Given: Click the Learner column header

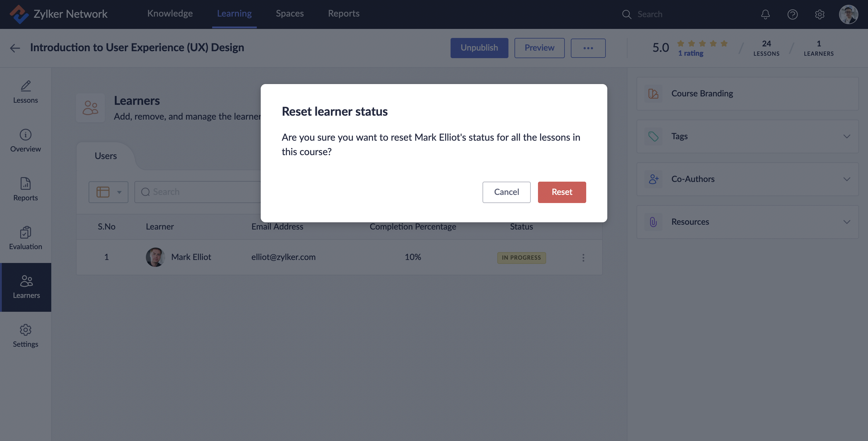Looking at the screenshot, I should click(160, 227).
